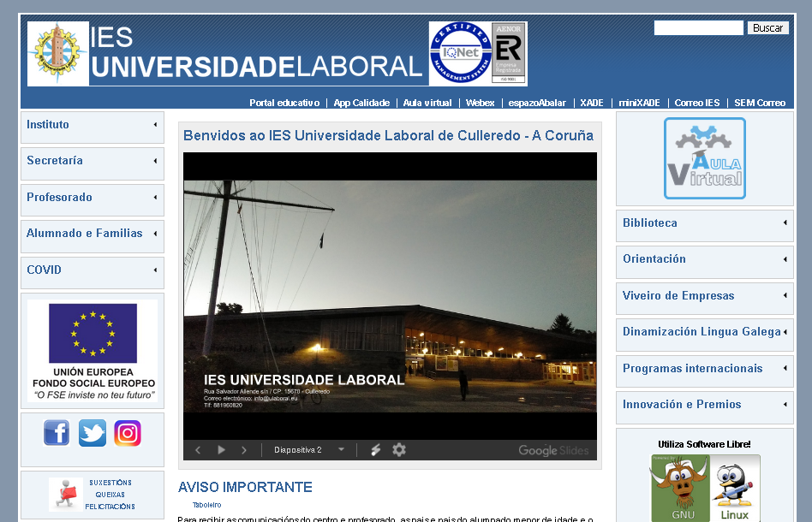
Task: Open the Twitter bird icon link
Action: coord(93,433)
